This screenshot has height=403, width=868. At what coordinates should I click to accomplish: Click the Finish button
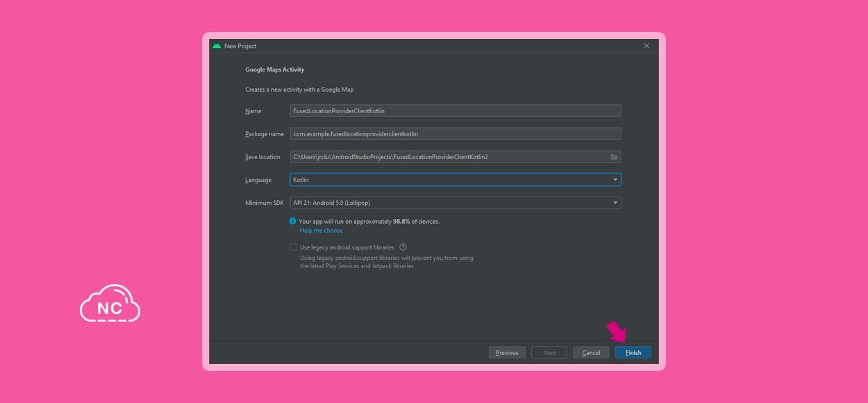(x=633, y=352)
